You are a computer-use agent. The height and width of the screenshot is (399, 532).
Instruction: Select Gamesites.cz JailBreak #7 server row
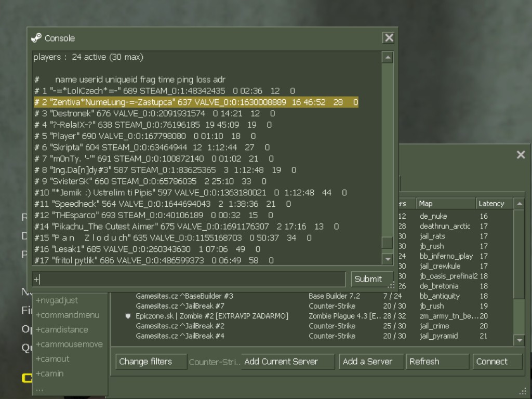(x=312, y=306)
